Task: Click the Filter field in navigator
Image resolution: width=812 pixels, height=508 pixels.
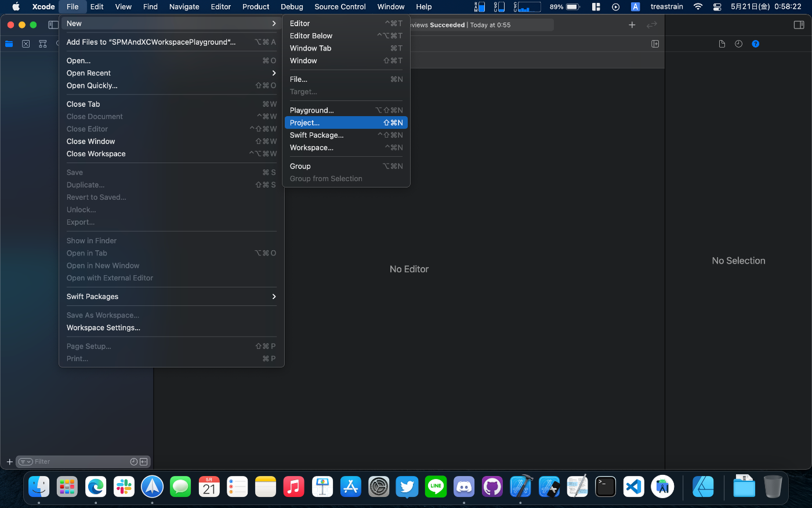Action: [82, 462]
